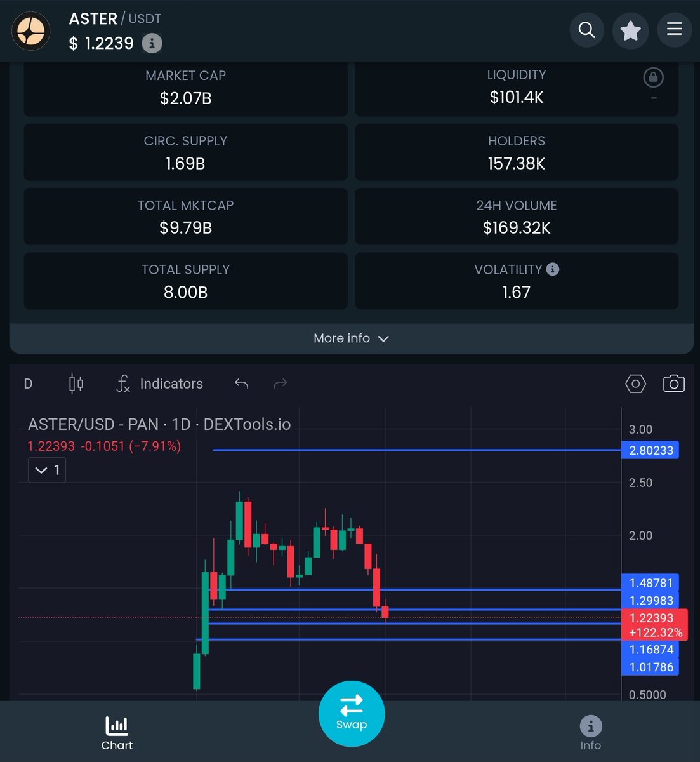Image resolution: width=700 pixels, height=762 pixels.
Task: Tap the liquidity lock icon
Action: coord(654,77)
